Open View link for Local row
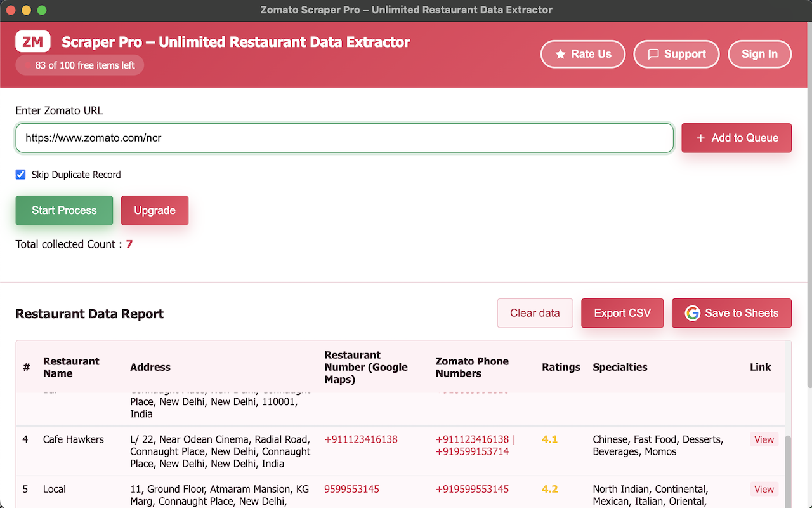The height and width of the screenshot is (508, 812). (x=764, y=489)
